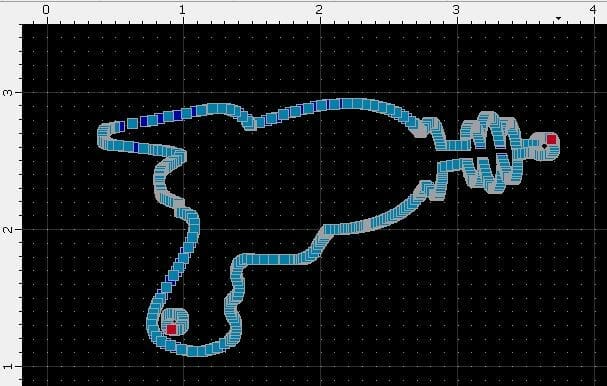Click the black dot above the lower-left red square
The width and height of the screenshot is (607, 386).
[174, 321]
